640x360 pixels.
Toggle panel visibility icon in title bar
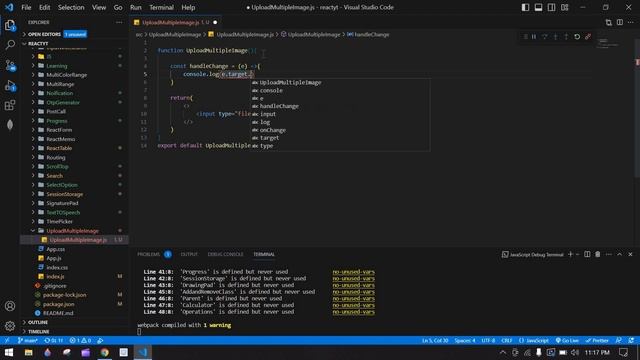[x=538, y=7]
